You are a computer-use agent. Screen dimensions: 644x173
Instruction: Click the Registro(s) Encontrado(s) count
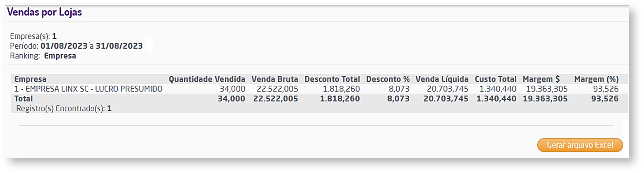(109, 108)
